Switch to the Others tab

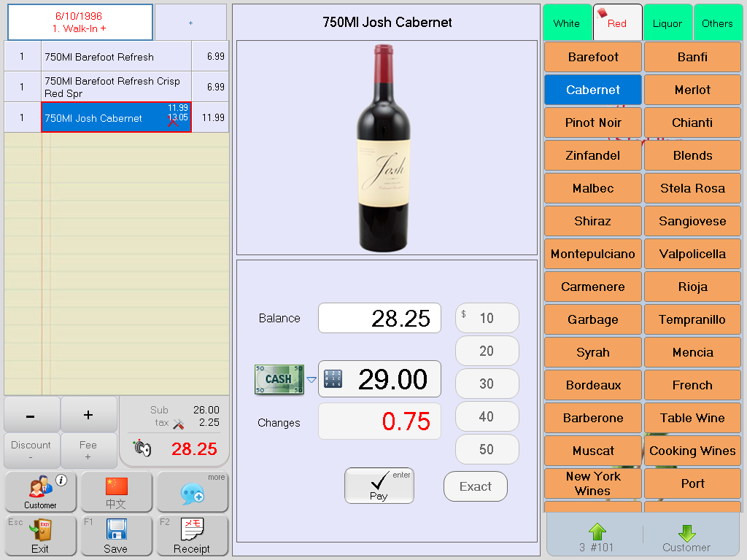[718, 23]
